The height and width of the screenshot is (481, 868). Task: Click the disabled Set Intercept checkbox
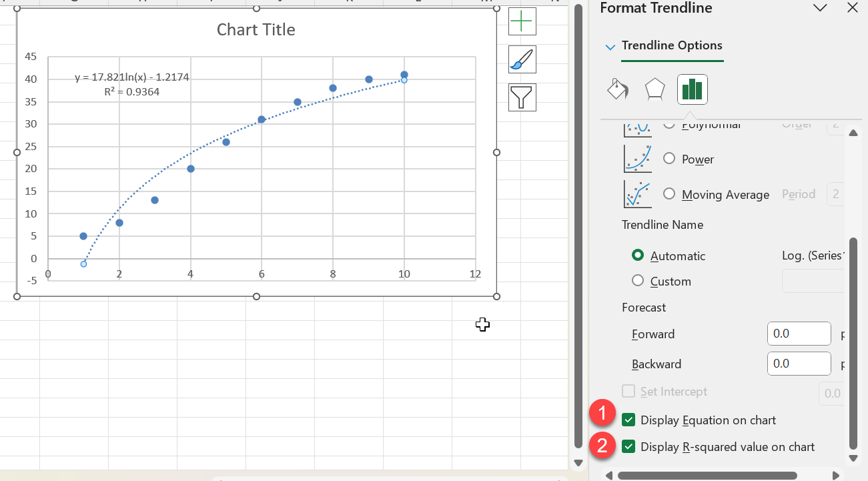(x=628, y=392)
